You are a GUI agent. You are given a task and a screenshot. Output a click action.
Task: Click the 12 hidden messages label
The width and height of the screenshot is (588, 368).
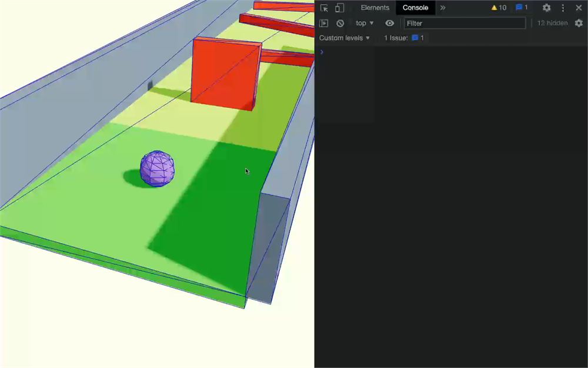pyautogui.click(x=552, y=24)
